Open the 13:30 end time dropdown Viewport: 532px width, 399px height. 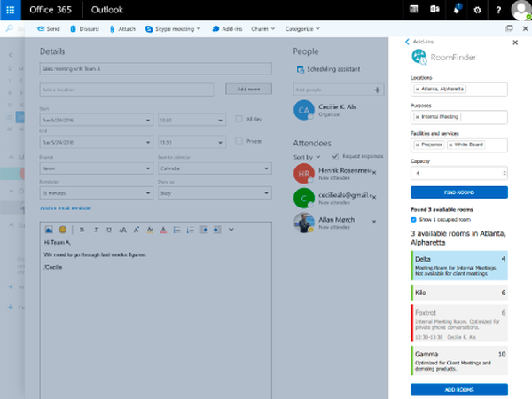click(192, 142)
